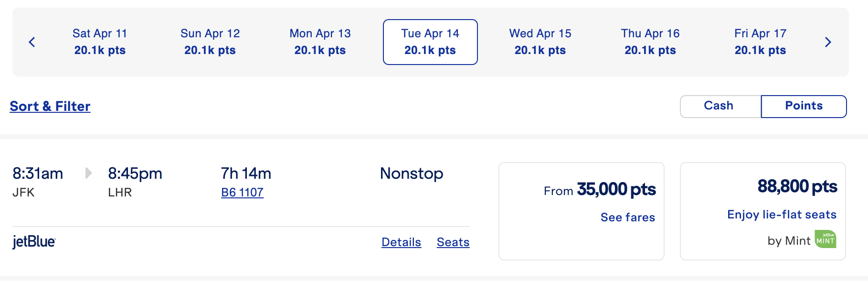
Task: Choose Fri Apr 17 for departure
Action: 760,42
